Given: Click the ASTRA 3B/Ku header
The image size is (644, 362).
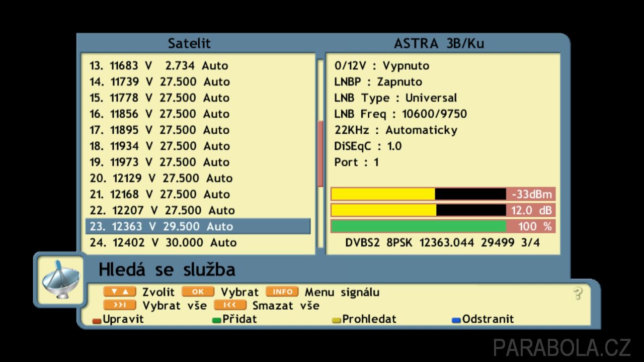Looking at the screenshot, I should pyautogui.click(x=439, y=43).
